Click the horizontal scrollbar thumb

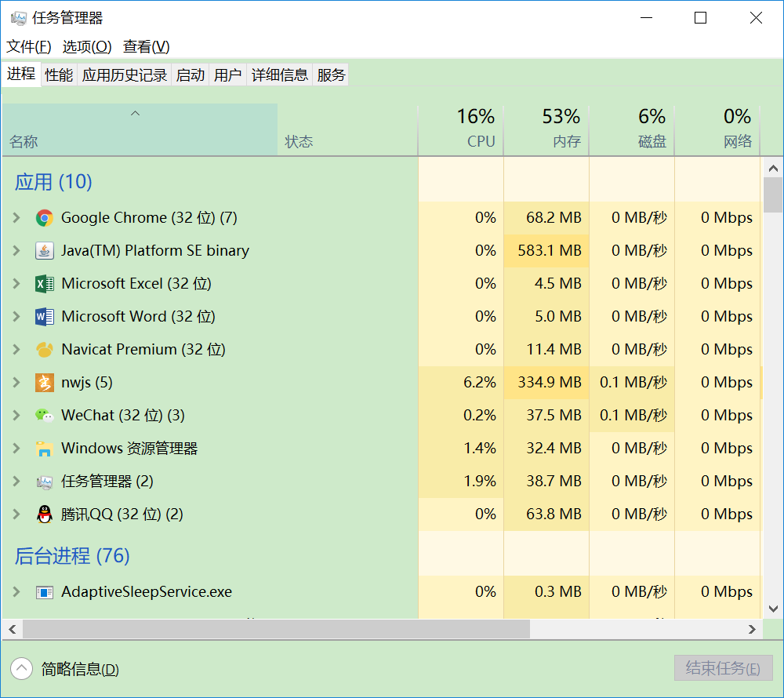[x=276, y=629]
